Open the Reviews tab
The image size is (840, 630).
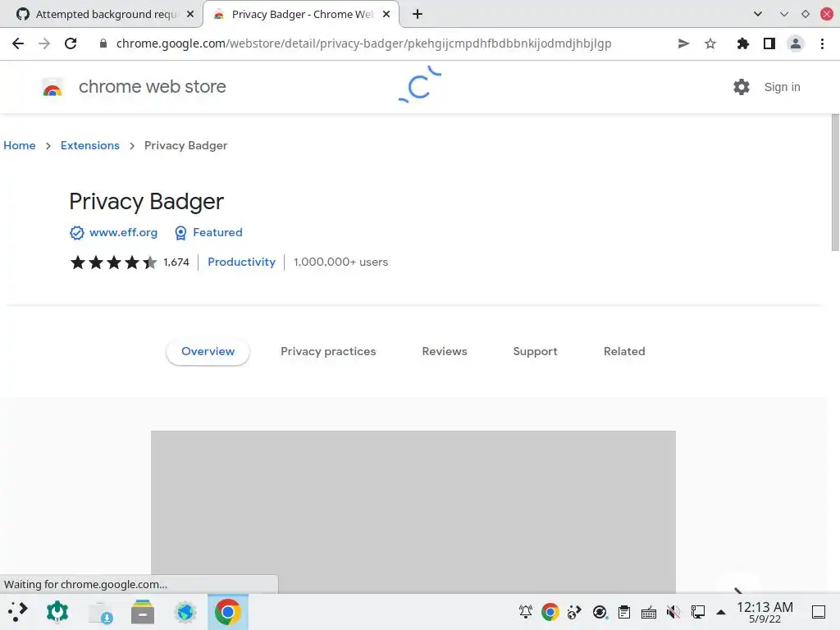[x=445, y=351]
